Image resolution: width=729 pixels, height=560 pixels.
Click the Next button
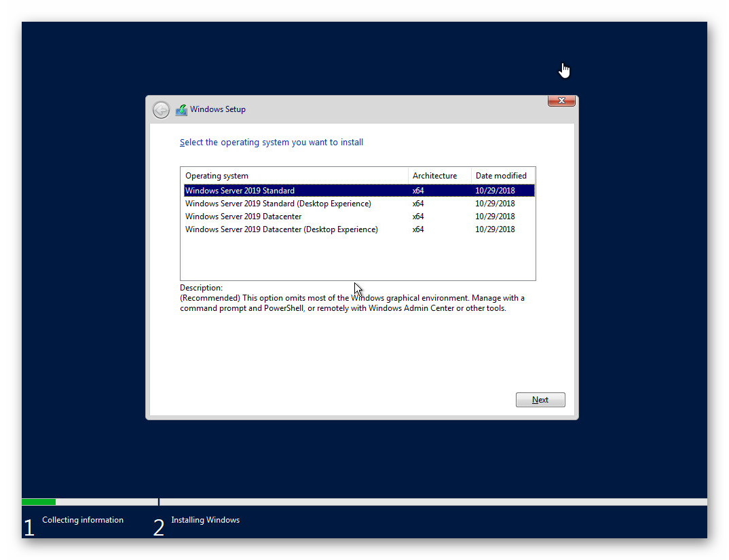540,399
